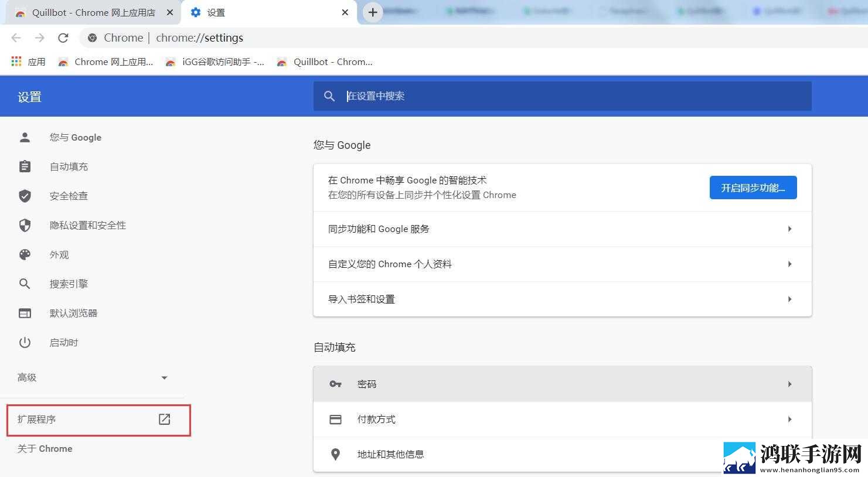Viewport: 868px width, 477px height.
Task: Open the 应用 apps grid bookmark
Action: tap(28, 62)
